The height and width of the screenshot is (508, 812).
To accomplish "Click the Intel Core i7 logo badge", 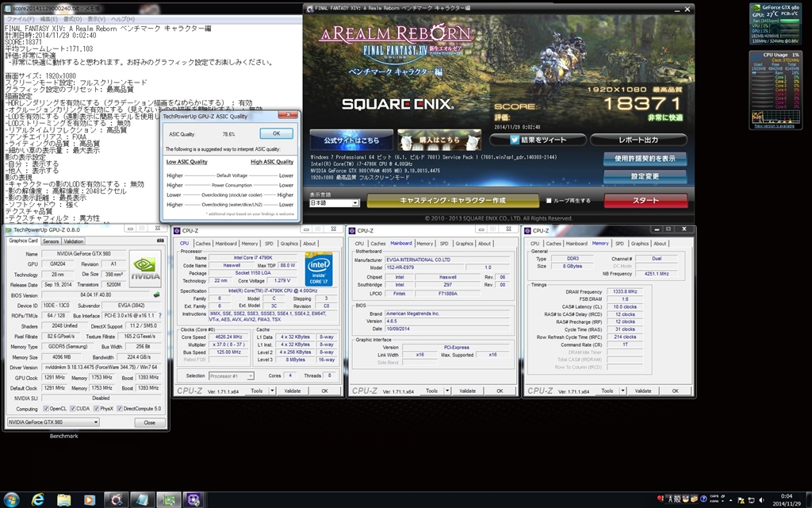I will (x=319, y=269).
